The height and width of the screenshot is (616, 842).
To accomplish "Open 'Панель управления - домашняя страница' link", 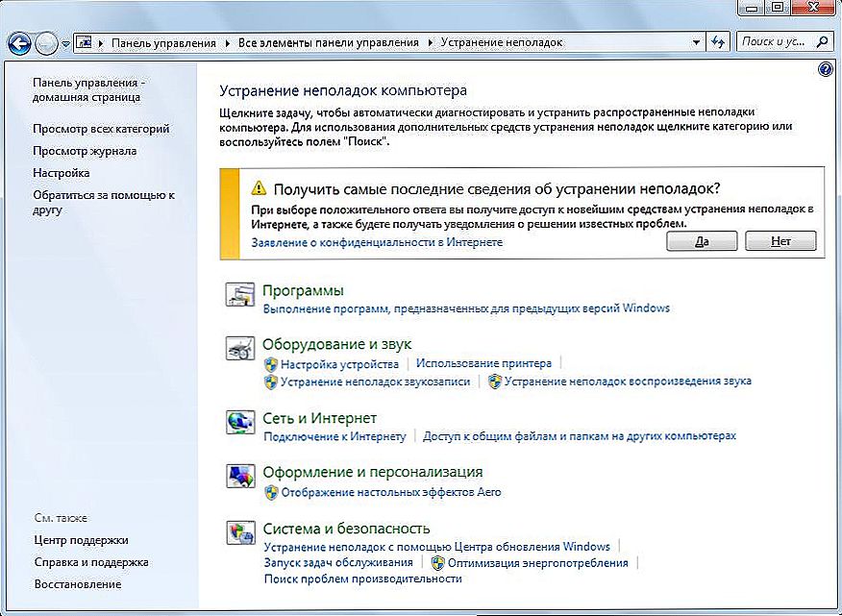I will click(89, 89).
